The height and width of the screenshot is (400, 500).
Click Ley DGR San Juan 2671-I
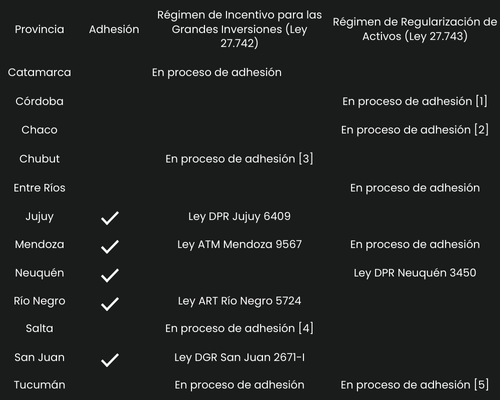239,357
